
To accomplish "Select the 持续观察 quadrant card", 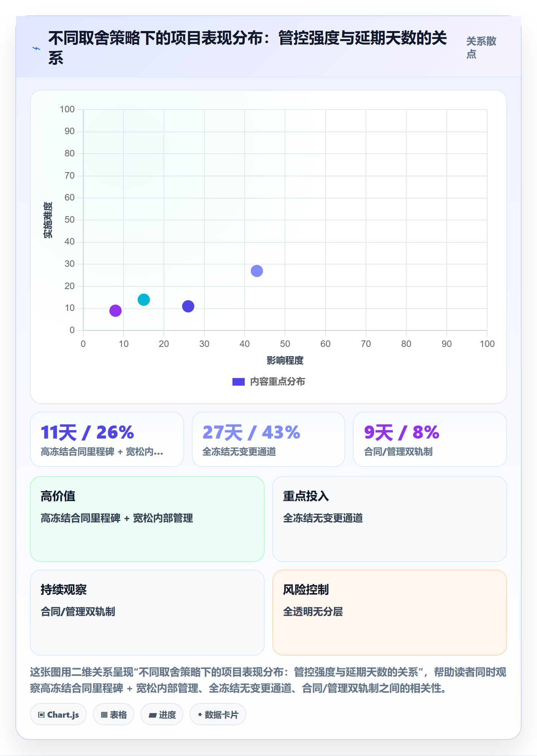I will pos(147,613).
